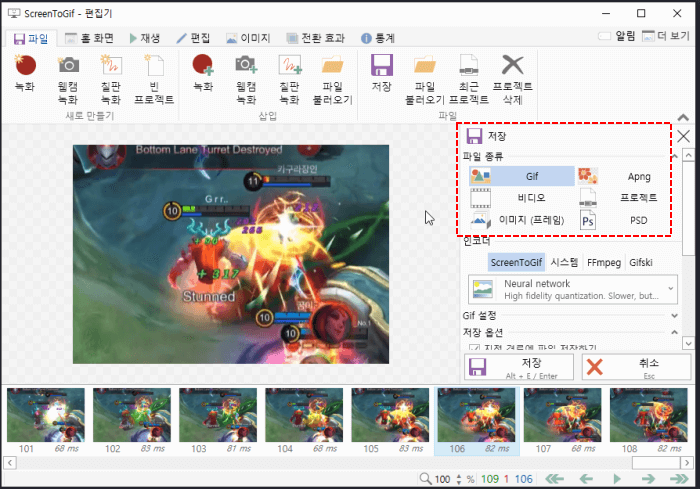
Task: Close the 저장 side panel
Action: tap(683, 136)
